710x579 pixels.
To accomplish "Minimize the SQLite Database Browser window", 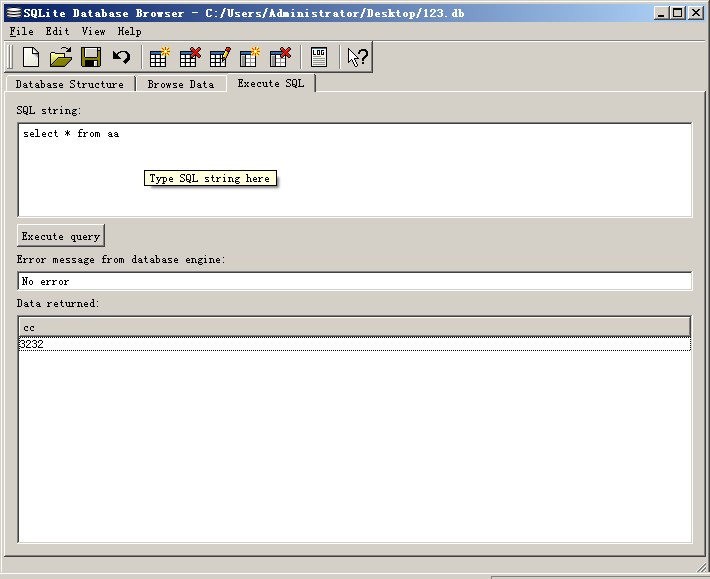I will [x=661, y=13].
